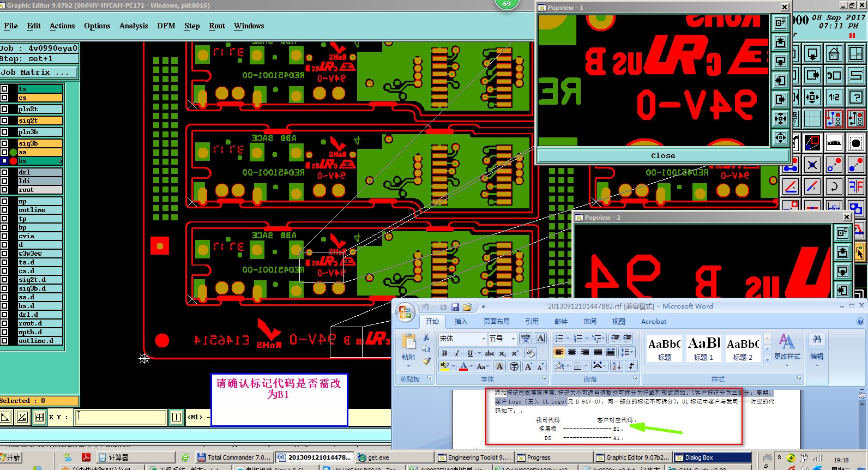Click the zoom to fit icon in Popview 1
This screenshot has width=868, height=470.
coord(780,22)
